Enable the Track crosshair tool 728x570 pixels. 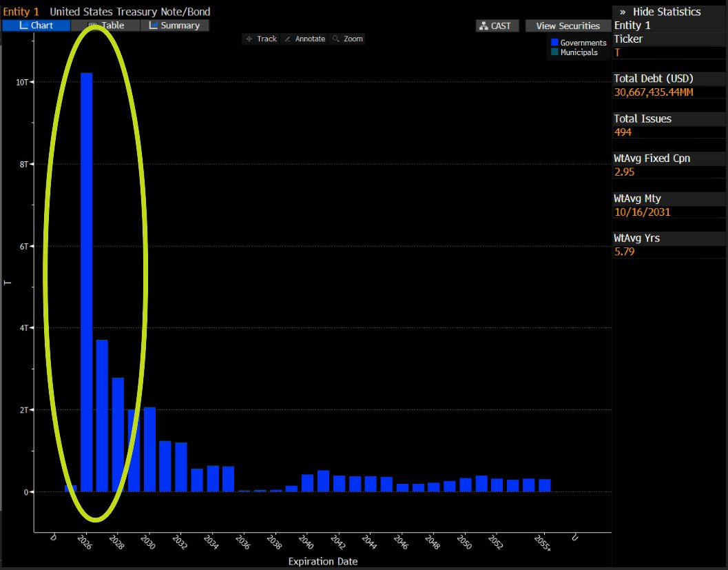(260, 39)
